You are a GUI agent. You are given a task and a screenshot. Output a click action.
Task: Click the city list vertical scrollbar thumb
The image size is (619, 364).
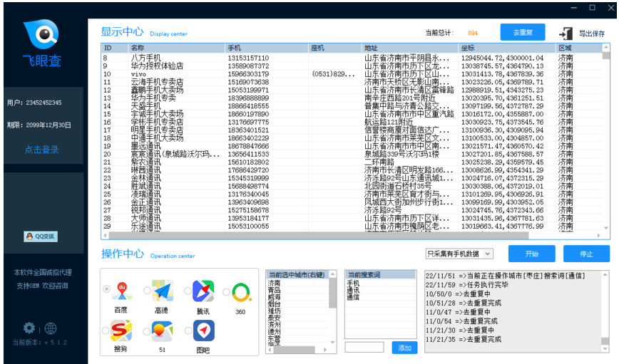(332, 293)
